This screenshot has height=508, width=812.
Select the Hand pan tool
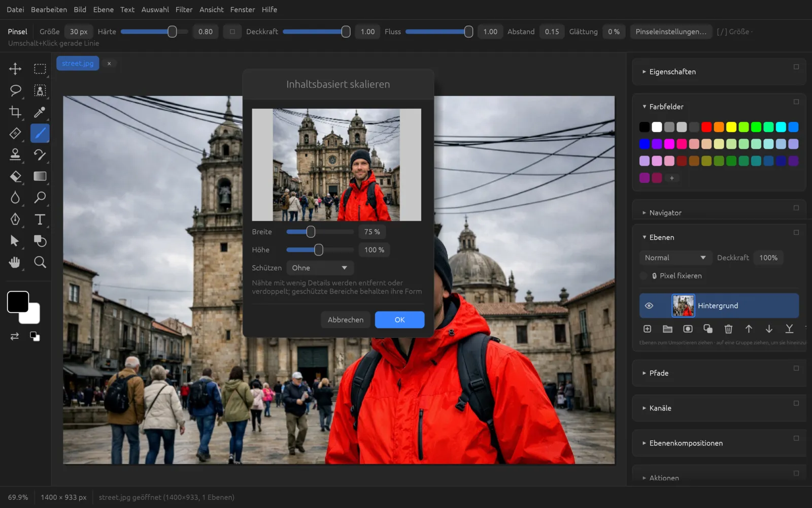pos(15,262)
